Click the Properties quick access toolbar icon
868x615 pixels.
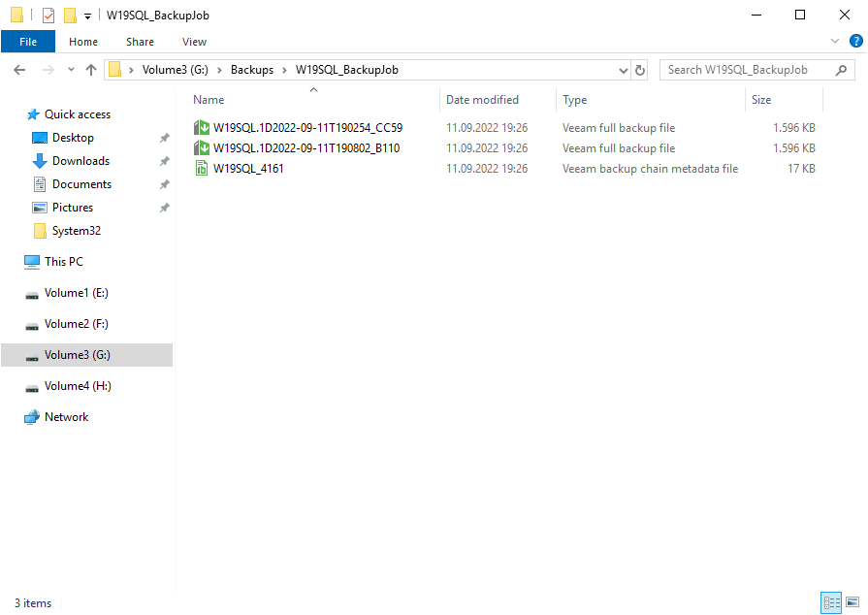[x=48, y=15]
